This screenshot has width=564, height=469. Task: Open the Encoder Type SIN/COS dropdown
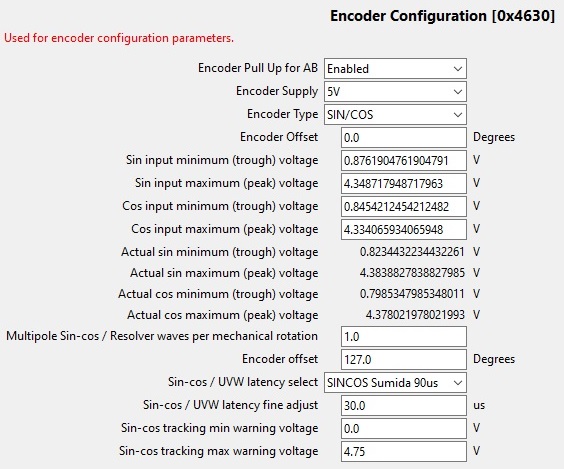point(395,114)
